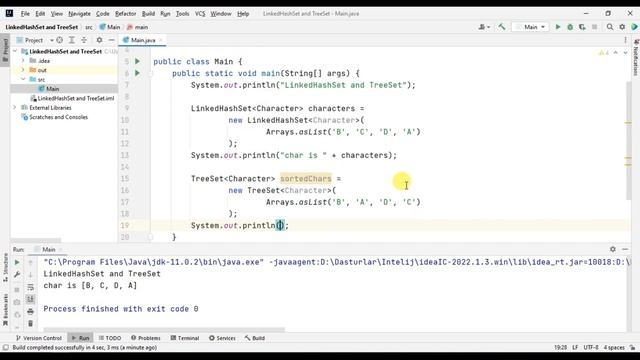This screenshot has width=640, height=360.
Task: Open the Project view dropdown
Action: [x=35, y=40]
